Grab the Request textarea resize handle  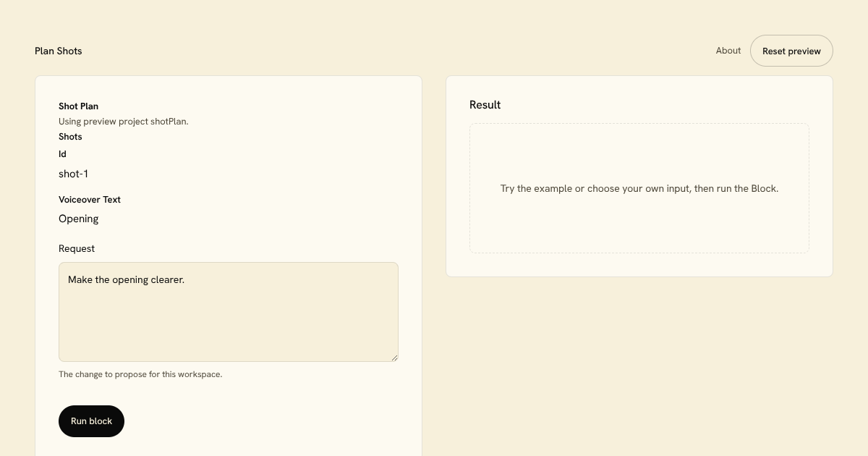click(393, 357)
